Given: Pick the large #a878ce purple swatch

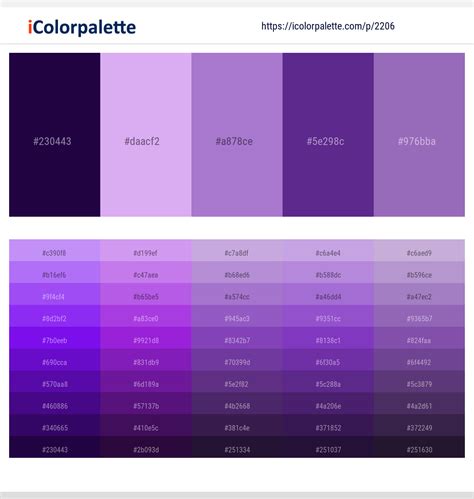Looking at the screenshot, I should click(x=237, y=135).
